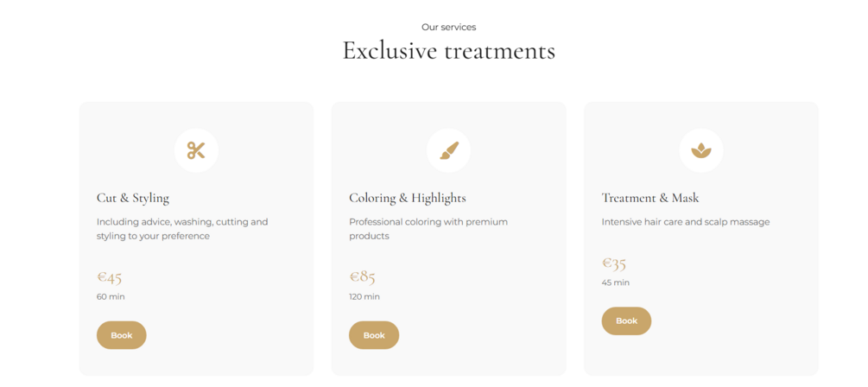Click the €45 price

click(x=110, y=277)
